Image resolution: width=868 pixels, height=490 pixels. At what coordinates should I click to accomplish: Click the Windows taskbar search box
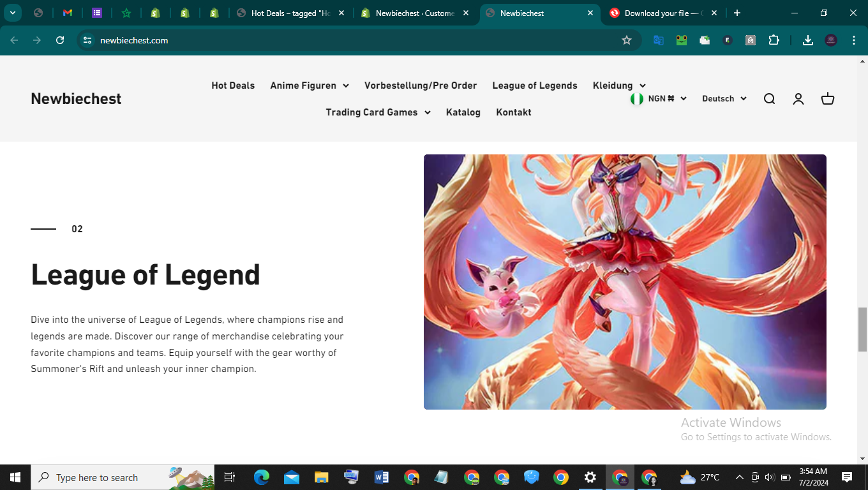[123, 477]
